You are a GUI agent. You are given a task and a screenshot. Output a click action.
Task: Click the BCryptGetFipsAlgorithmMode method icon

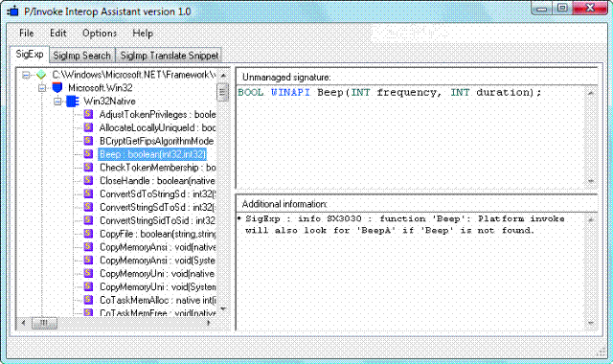pos(88,141)
